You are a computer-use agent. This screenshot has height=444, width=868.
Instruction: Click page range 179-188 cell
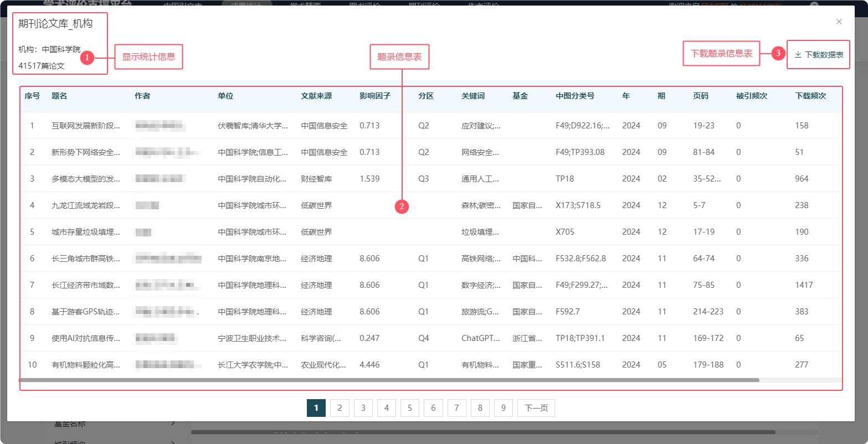[x=708, y=365]
